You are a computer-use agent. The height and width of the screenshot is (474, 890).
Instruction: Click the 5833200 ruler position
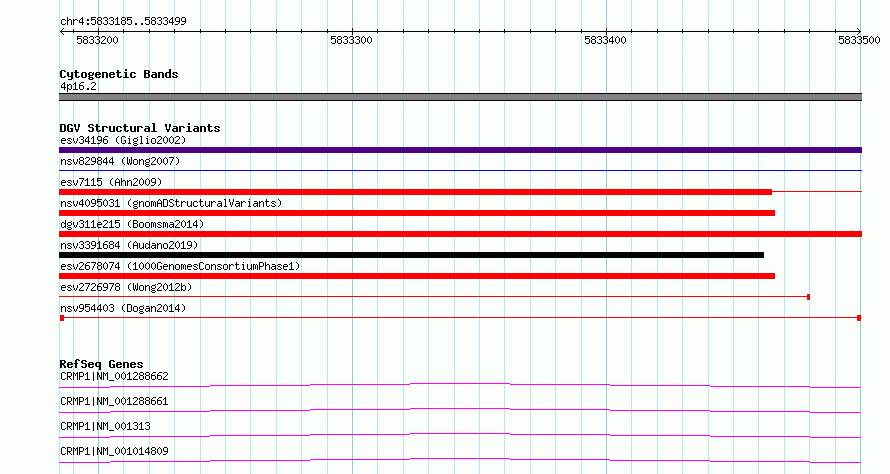[x=97, y=40]
